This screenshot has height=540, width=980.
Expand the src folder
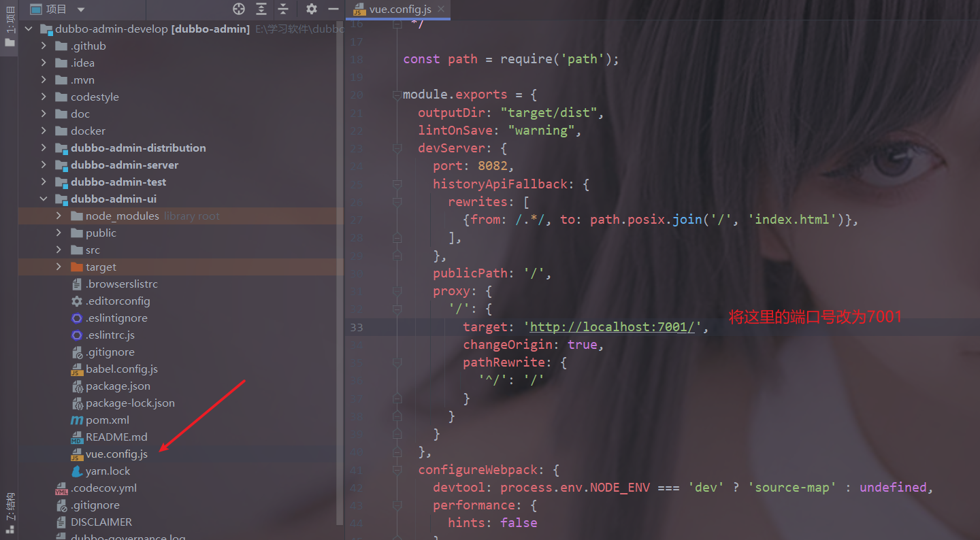coord(59,250)
